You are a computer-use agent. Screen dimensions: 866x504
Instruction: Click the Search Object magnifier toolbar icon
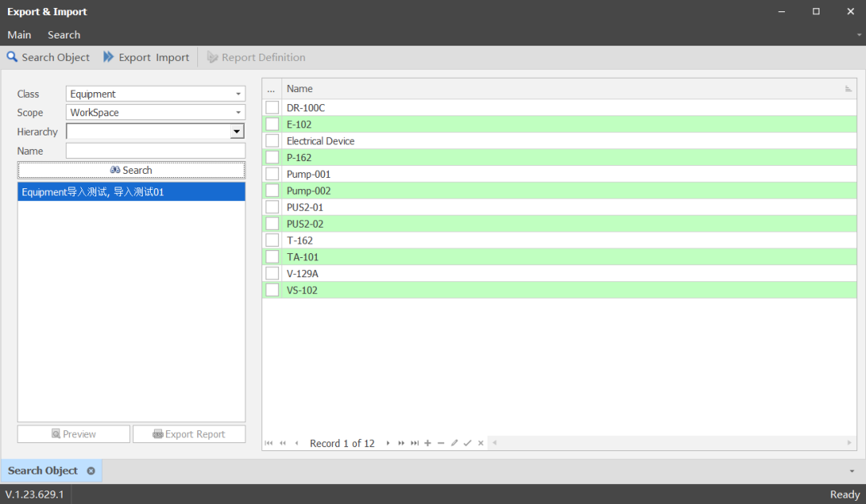coord(11,57)
